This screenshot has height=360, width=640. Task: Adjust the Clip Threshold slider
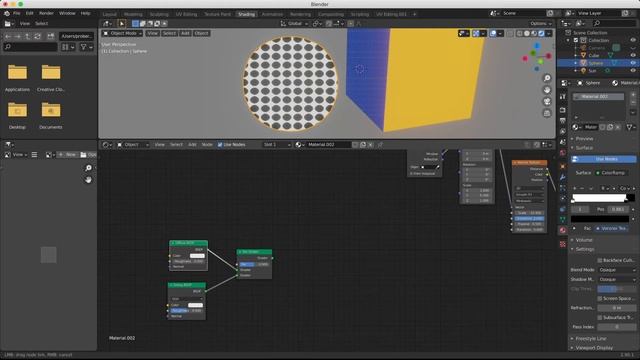coord(617,289)
